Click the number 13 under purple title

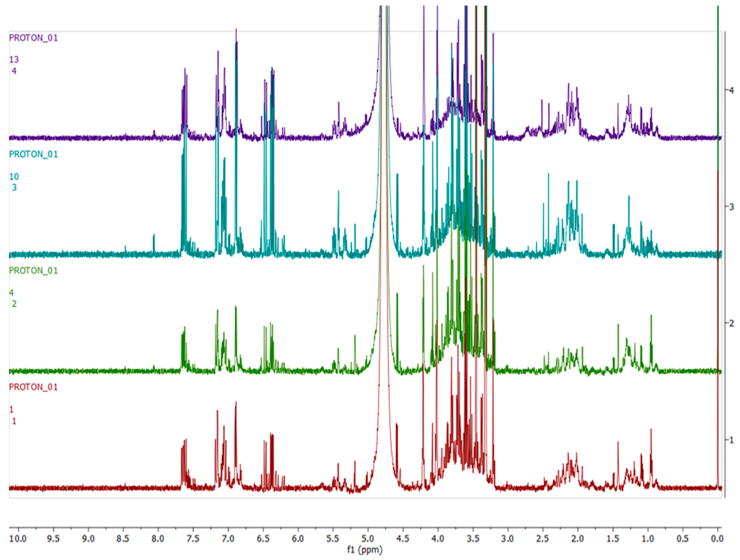14,59
